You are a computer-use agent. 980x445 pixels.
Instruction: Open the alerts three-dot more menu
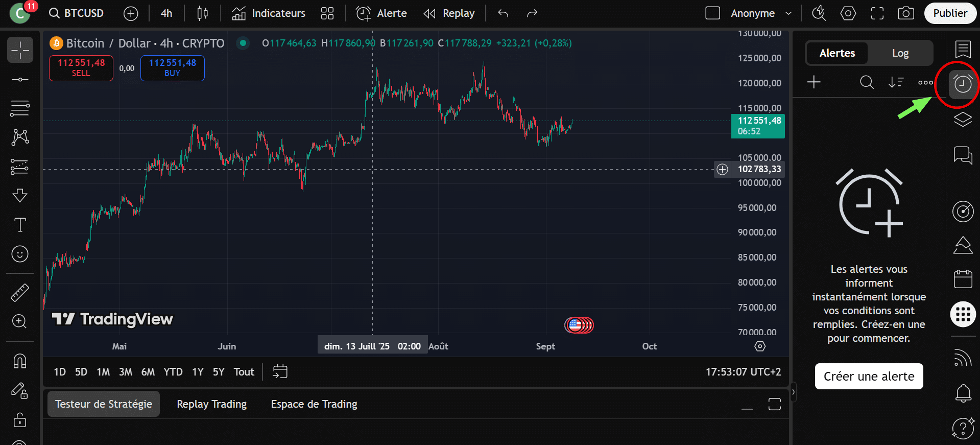pyautogui.click(x=925, y=82)
